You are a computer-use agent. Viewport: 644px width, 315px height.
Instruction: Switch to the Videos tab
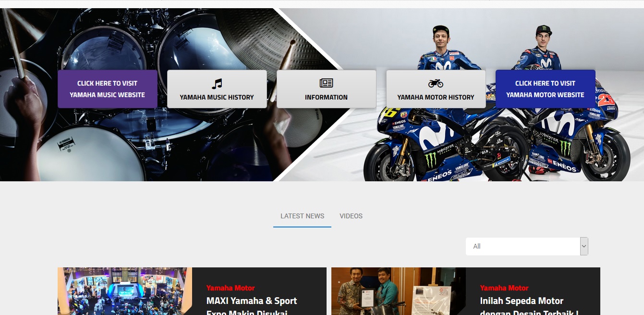coord(351,216)
